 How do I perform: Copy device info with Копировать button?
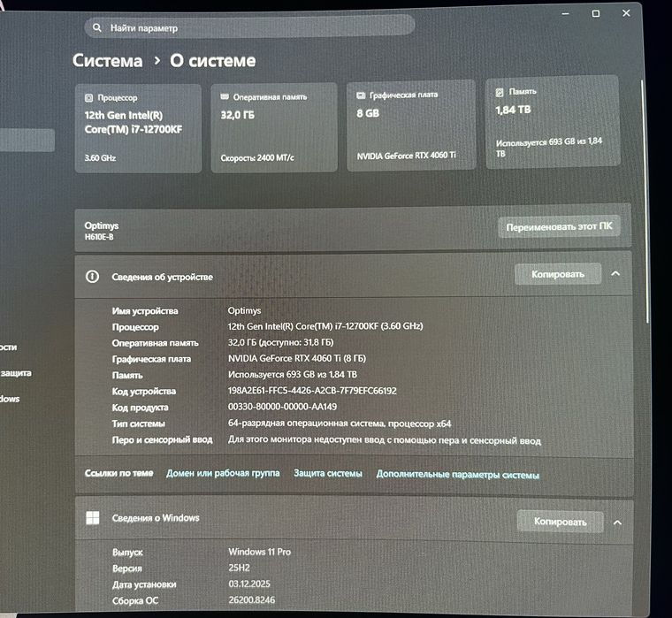[x=558, y=274]
